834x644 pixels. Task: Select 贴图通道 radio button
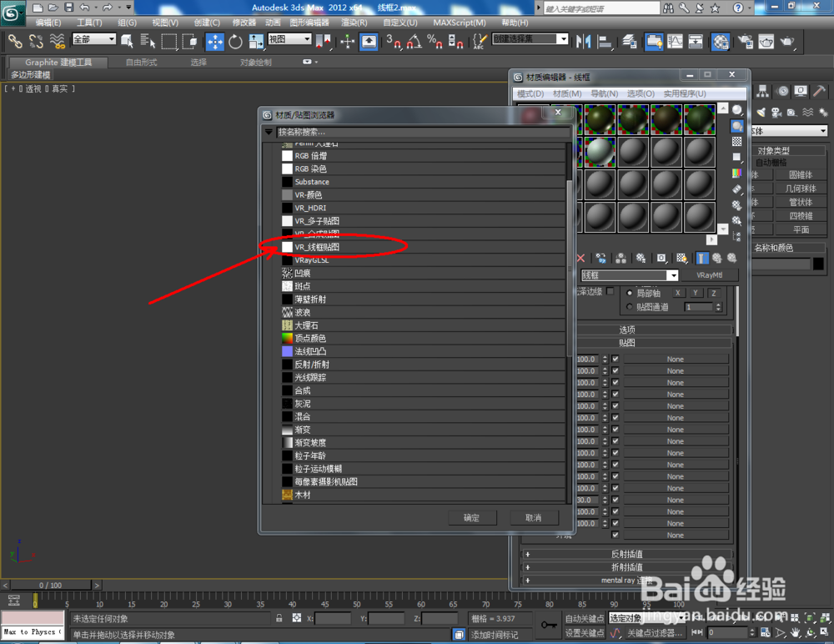click(x=630, y=306)
